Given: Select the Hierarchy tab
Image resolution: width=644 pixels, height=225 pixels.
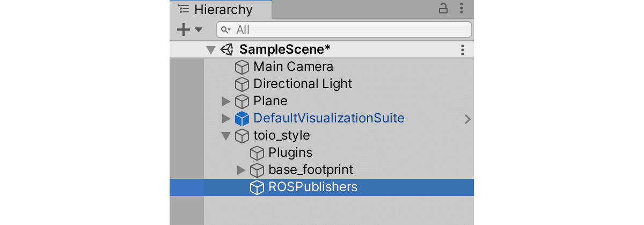Looking at the screenshot, I should [221, 9].
